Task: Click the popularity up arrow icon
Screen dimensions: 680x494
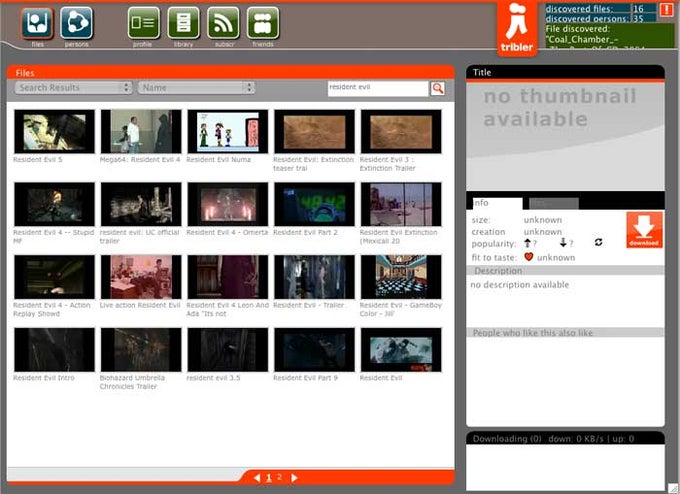Action: click(527, 242)
